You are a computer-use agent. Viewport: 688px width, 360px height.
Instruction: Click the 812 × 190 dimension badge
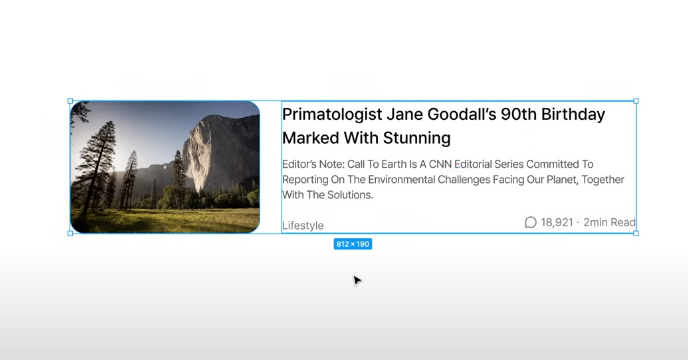(x=353, y=244)
